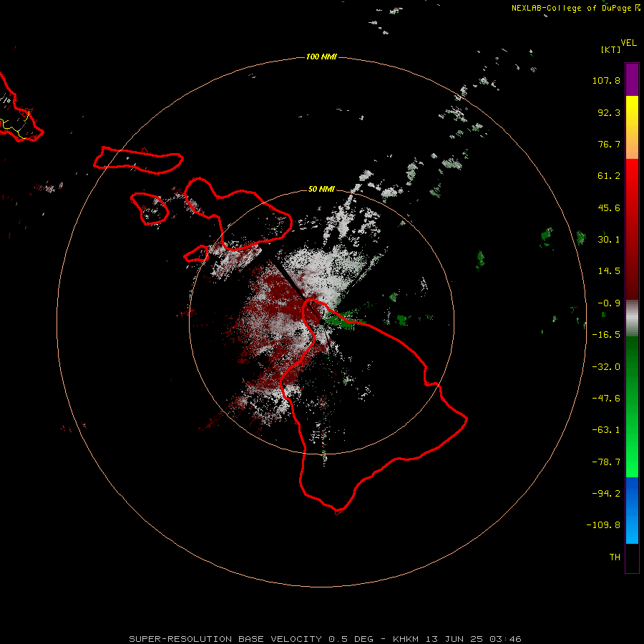
Task: Click the 61.2 legend value
Action: point(609,176)
